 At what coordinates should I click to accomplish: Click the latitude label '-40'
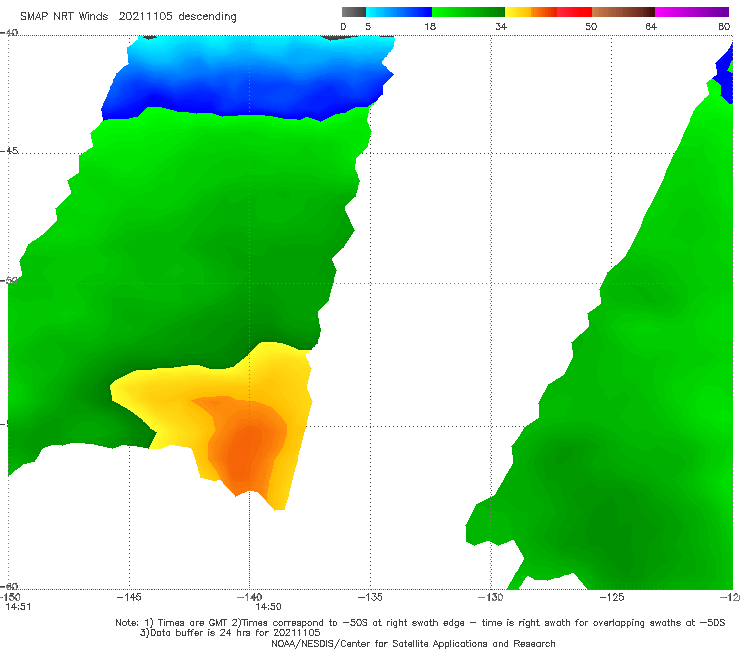coord(9,33)
